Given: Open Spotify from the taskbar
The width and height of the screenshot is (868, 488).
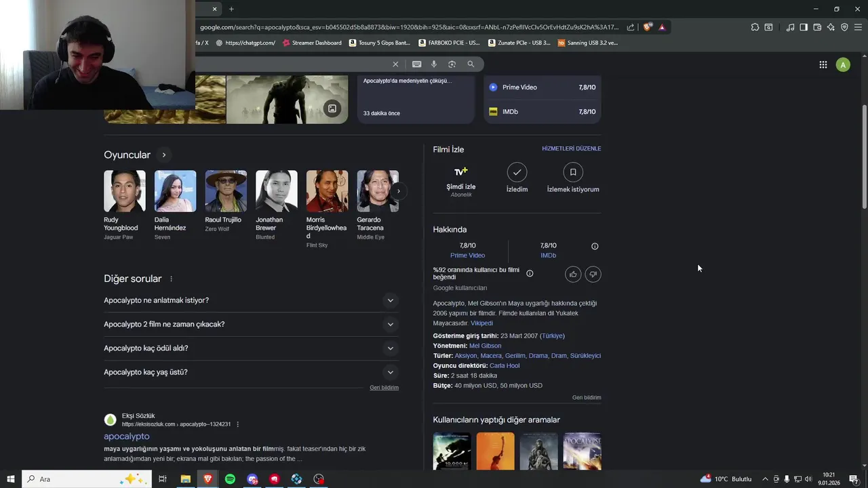Looking at the screenshot, I should click(230, 479).
